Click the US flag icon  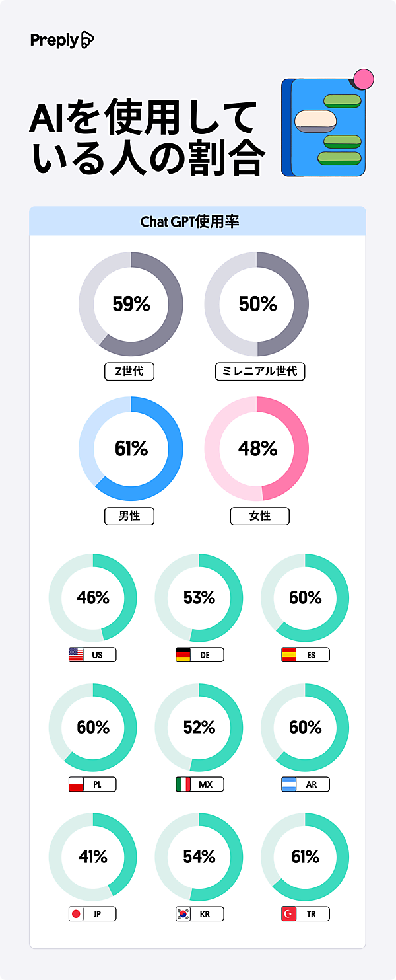click(x=76, y=655)
